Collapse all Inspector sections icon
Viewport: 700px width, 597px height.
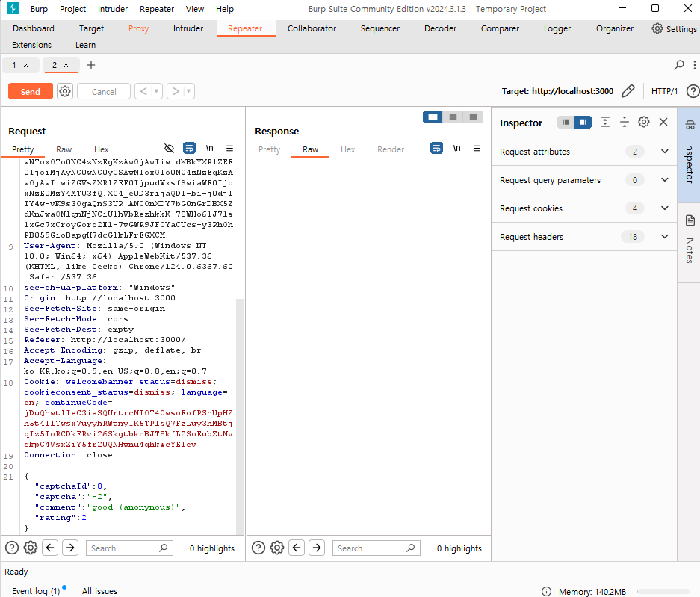624,122
